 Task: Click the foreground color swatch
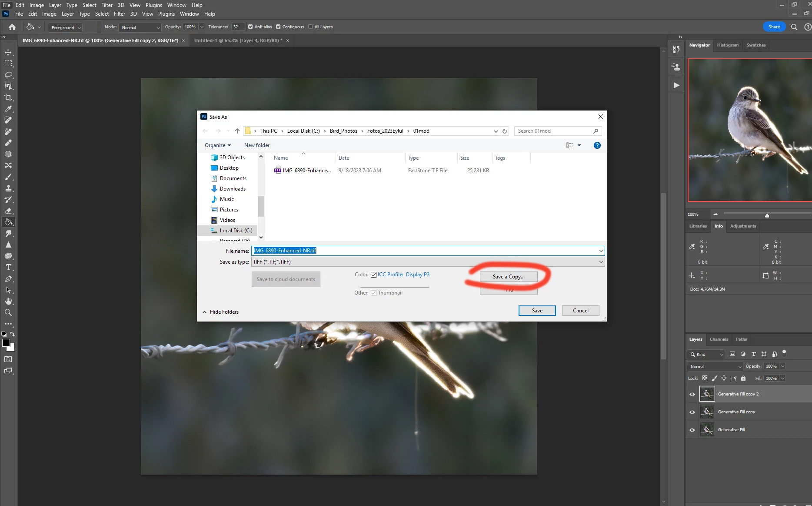6,343
